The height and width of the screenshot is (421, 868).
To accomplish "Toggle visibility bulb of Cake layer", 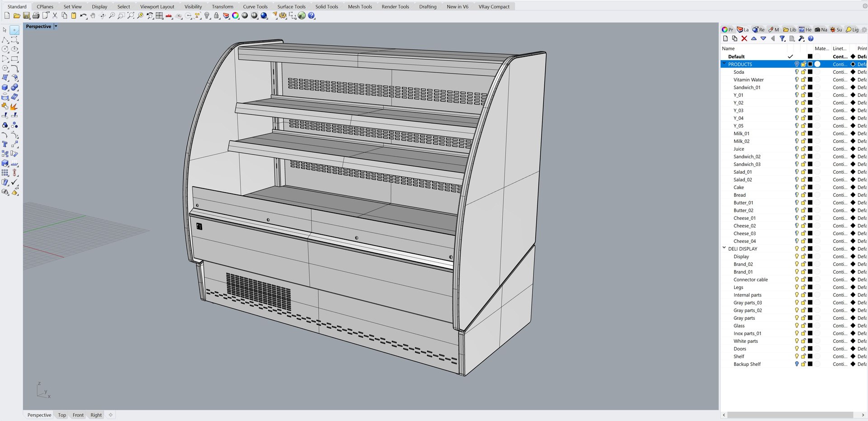I will point(797,187).
